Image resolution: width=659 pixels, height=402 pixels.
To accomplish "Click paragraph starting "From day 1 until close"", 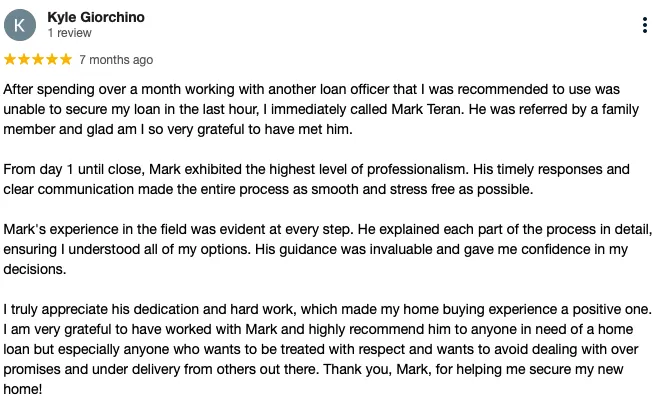I will click(316, 179).
